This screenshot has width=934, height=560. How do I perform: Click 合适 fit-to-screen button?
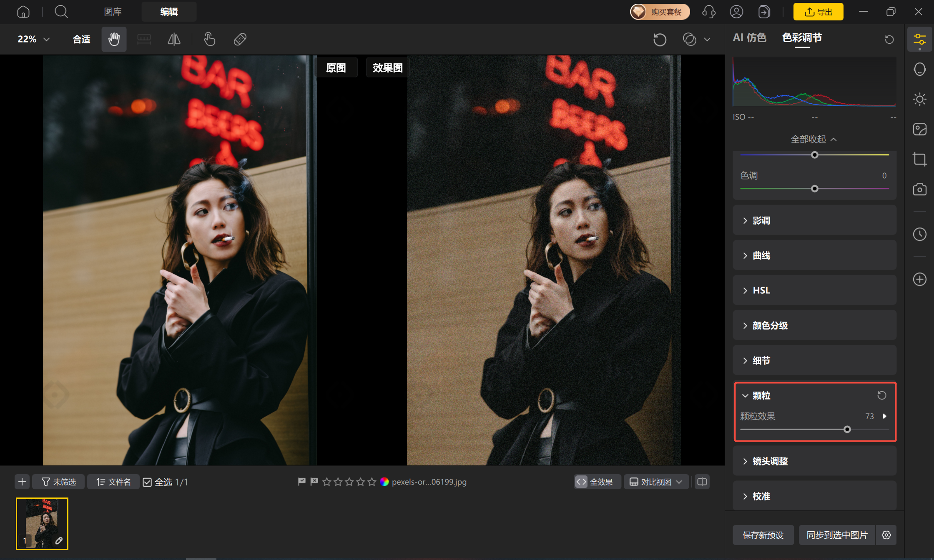[x=81, y=39]
